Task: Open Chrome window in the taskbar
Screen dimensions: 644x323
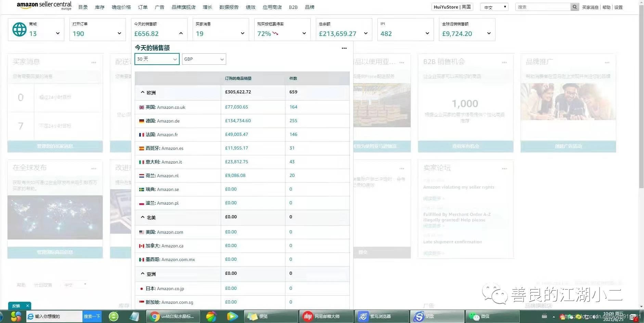Action: [x=172, y=316]
